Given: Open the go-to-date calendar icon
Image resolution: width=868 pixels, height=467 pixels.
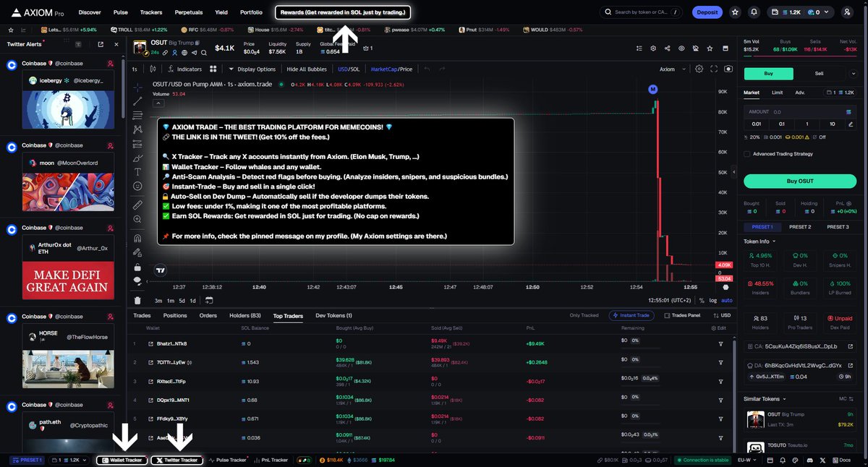Looking at the screenshot, I should point(209,300).
